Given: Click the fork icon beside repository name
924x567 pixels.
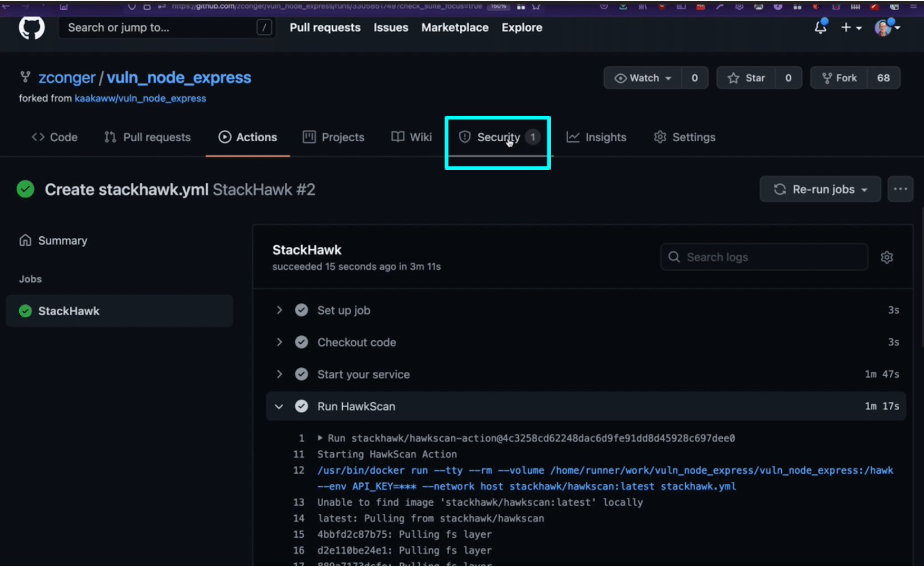Looking at the screenshot, I should click(25, 77).
